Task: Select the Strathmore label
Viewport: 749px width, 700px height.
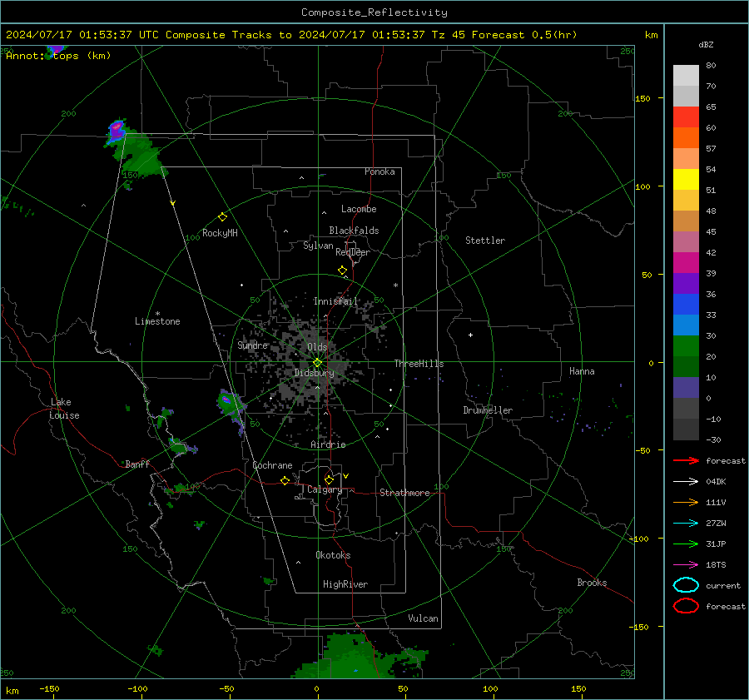Action: 404,493
